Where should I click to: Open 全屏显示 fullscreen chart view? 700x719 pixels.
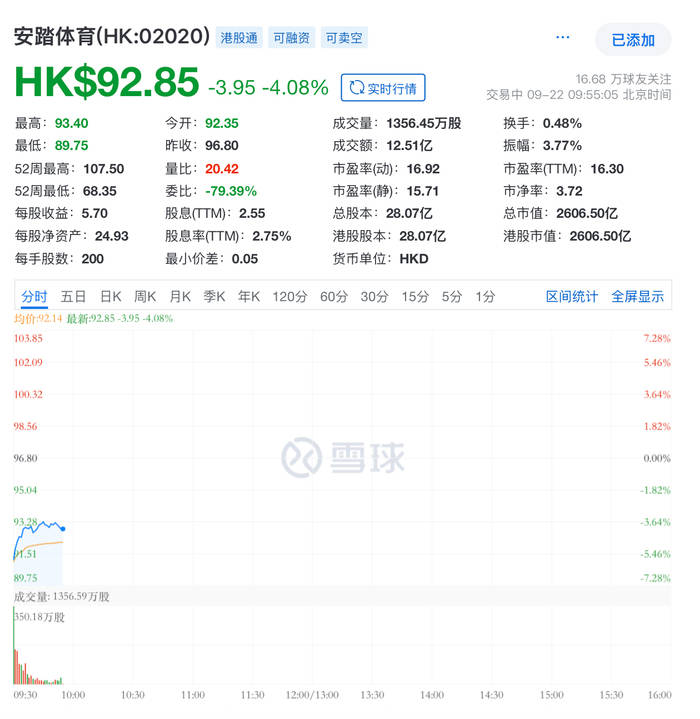point(637,296)
